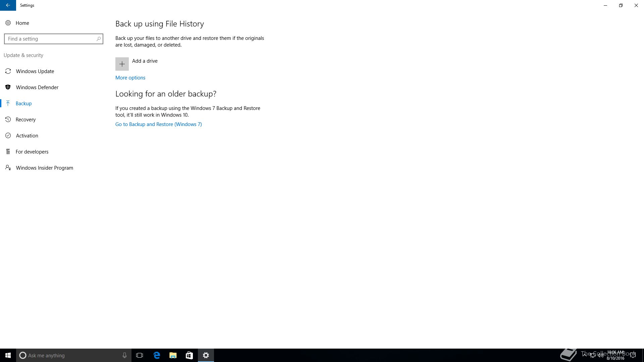This screenshot has height=362, width=644.
Task: Minimize the Settings window
Action: coord(605,5)
